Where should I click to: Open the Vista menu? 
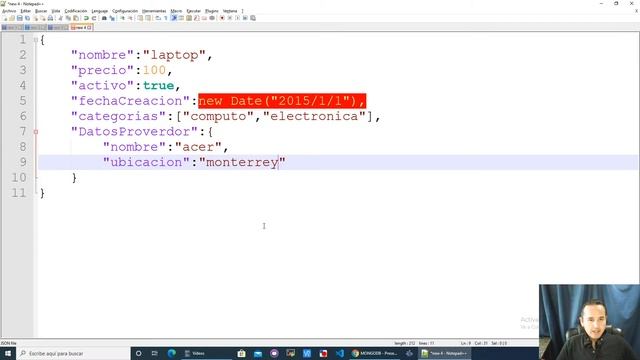(56, 11)
